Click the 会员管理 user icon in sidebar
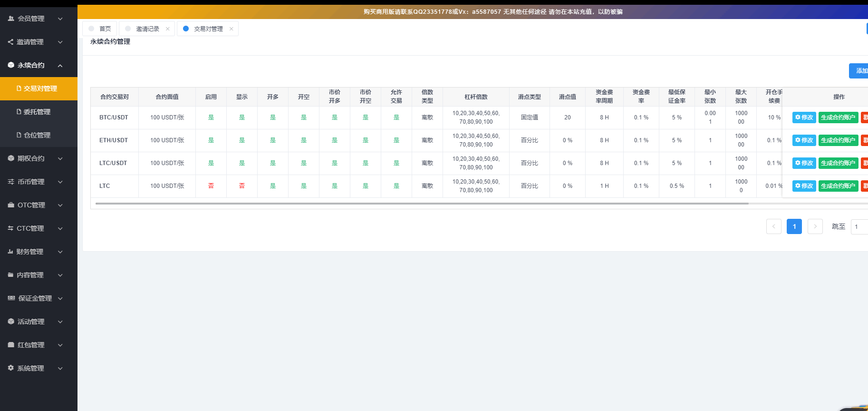The width and height of the screenshot is (868, 411). point(11,19)
